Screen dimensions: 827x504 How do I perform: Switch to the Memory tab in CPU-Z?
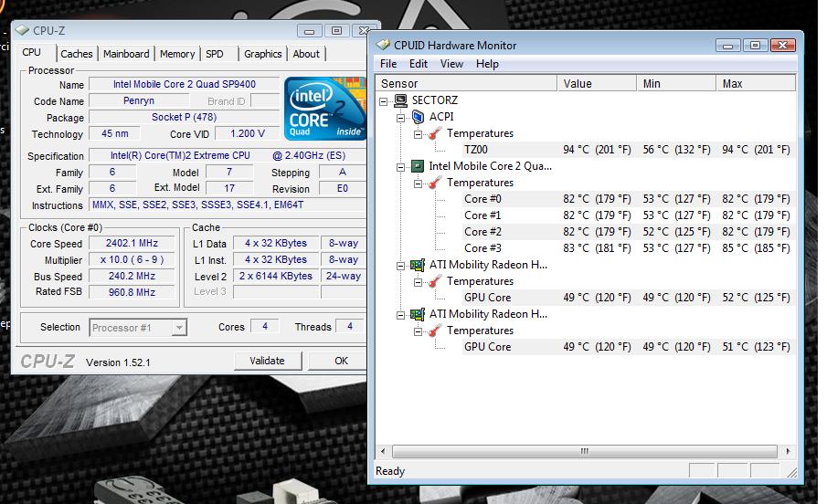(x=177, y=54)
